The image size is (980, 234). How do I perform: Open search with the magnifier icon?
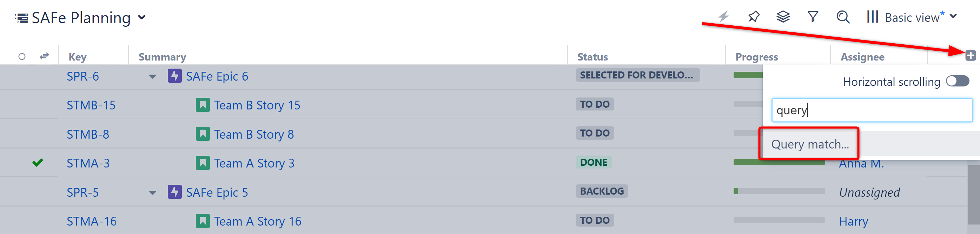click(843, 17)
